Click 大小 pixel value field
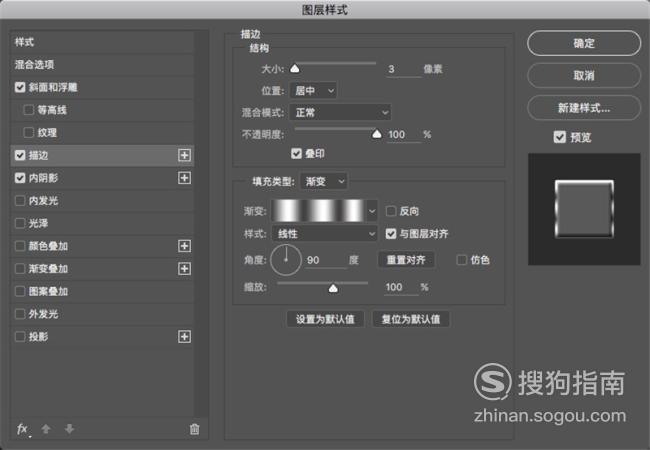Image resolution: width=650 pixels, height=450 pixels. 403,69
